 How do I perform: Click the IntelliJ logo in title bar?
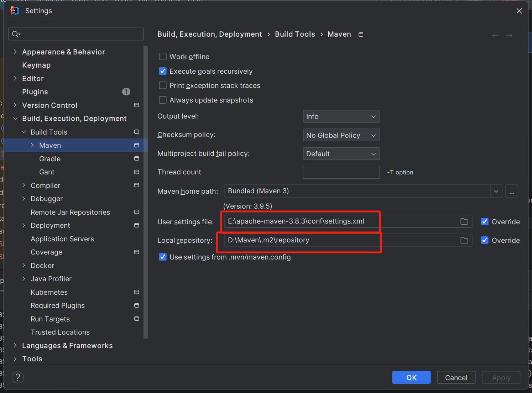pos(15,11)
